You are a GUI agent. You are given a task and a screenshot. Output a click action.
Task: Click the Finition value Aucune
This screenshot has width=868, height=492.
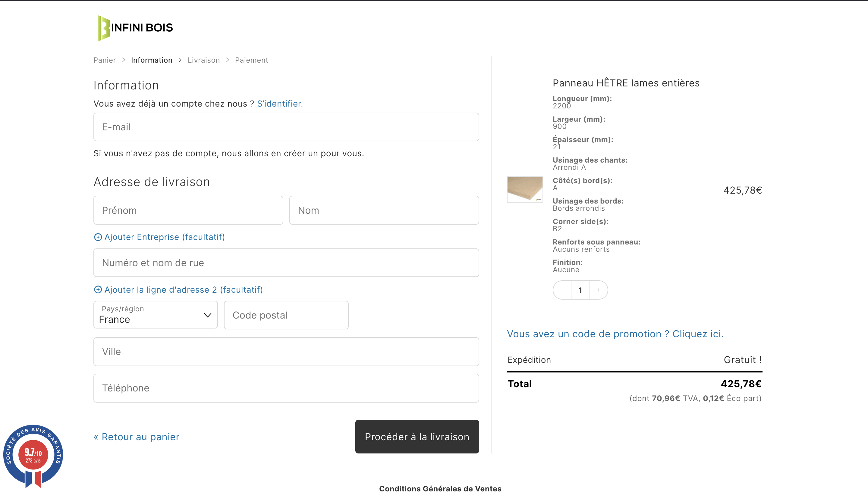pyautogui.click(x=566, y=270)
